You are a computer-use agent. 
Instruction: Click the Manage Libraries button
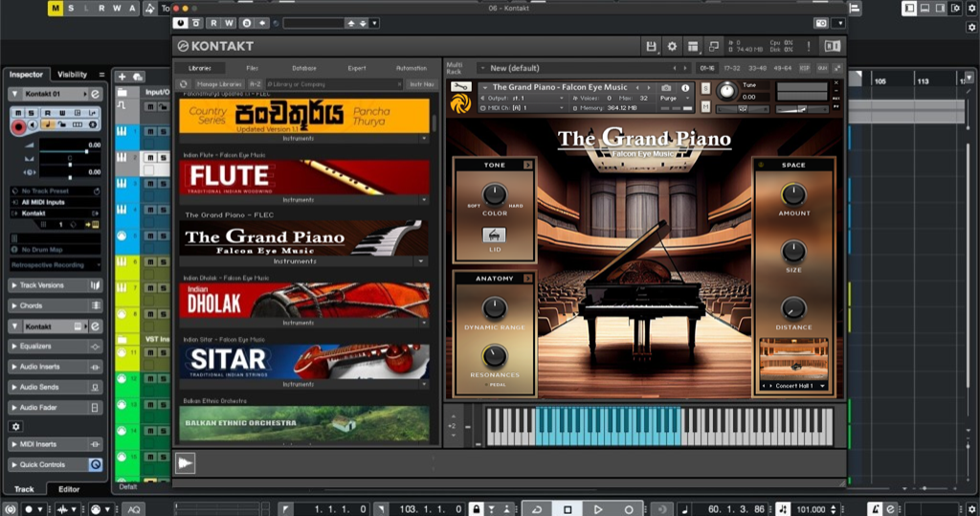[x=219, y=84]
